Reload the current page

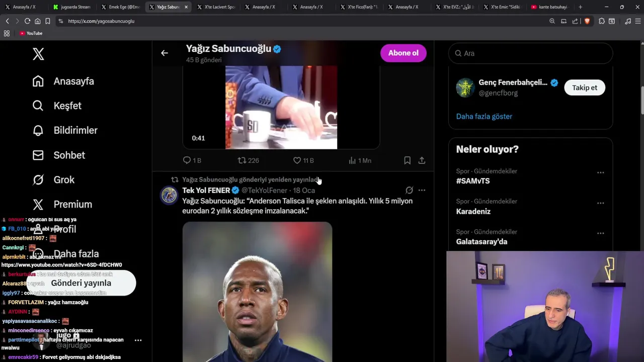27,21
